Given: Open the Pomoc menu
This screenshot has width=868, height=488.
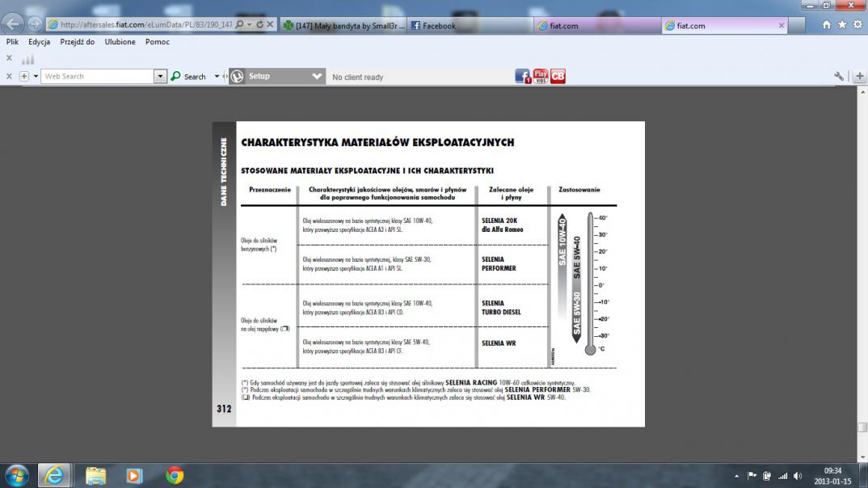Looking at the screenshot, I should point(158,42).
